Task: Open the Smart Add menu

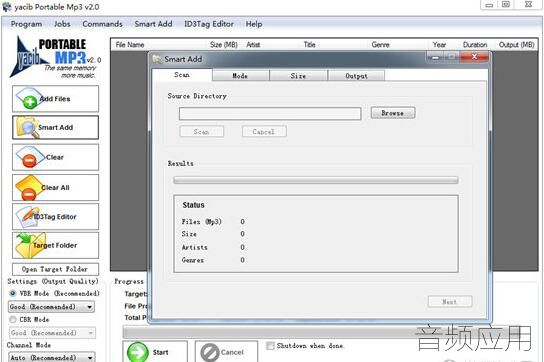Action: coord(153,24)
